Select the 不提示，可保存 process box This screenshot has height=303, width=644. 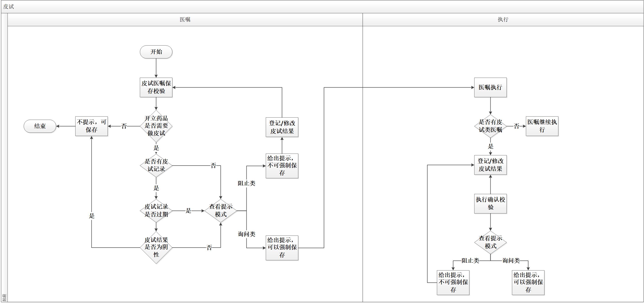[x=91, y=126]
